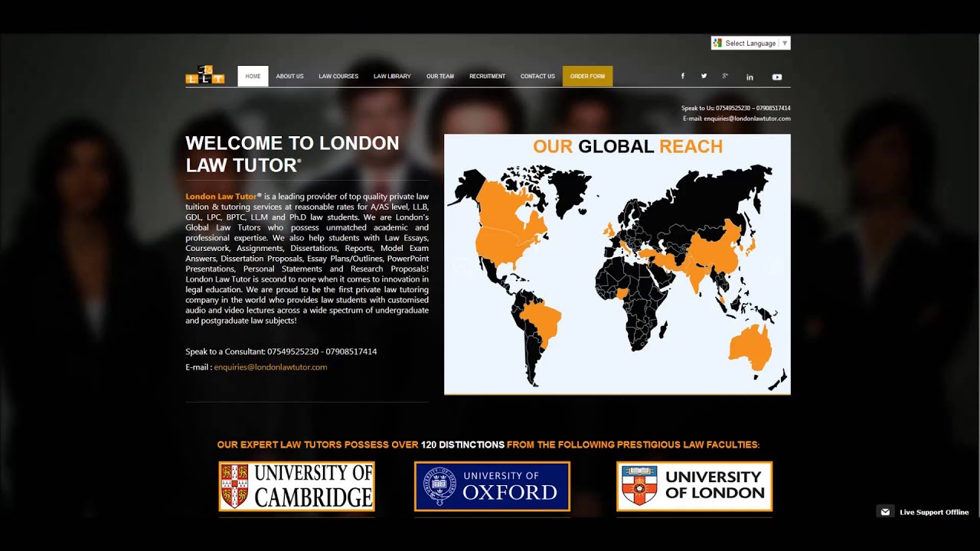Open the Twitter social icon
The image size is (980, 551).
[x=704, y=77]
